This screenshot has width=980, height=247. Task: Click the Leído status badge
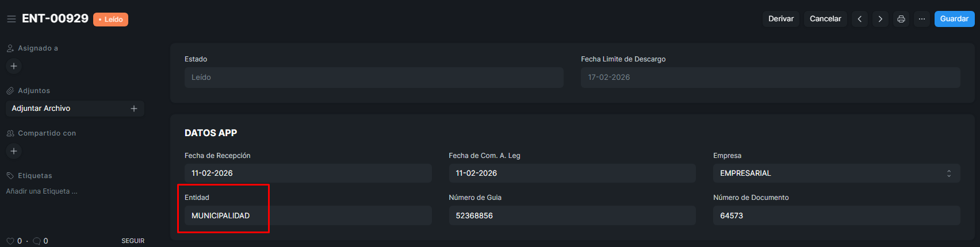(110, 20)
